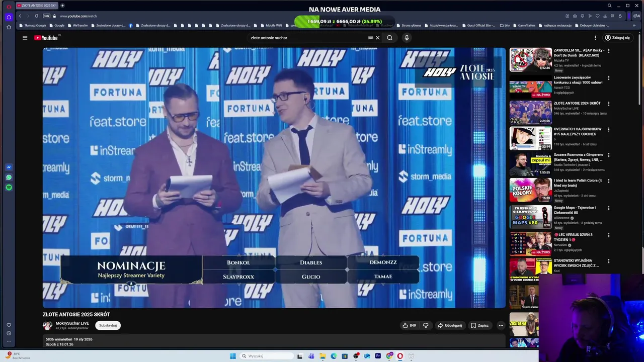Open the Windows Start menu
The image size is (644, 362).
click(x=232, y=356)
